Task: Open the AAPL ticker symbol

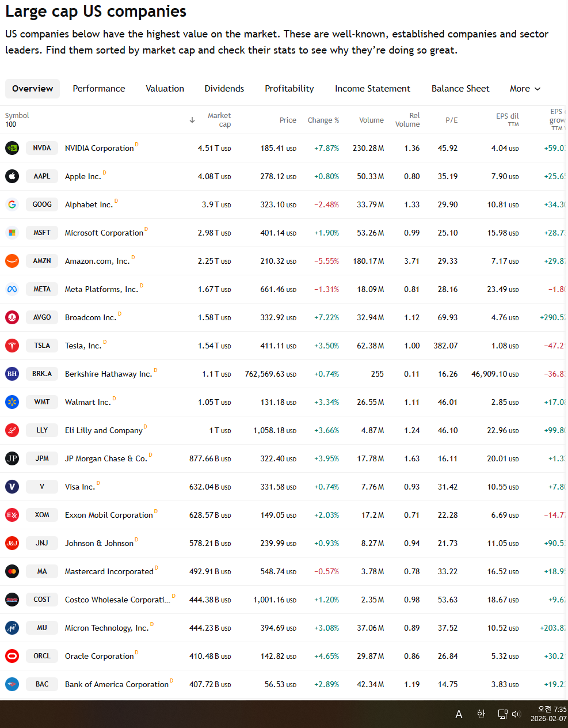Action: click(42, 176)
